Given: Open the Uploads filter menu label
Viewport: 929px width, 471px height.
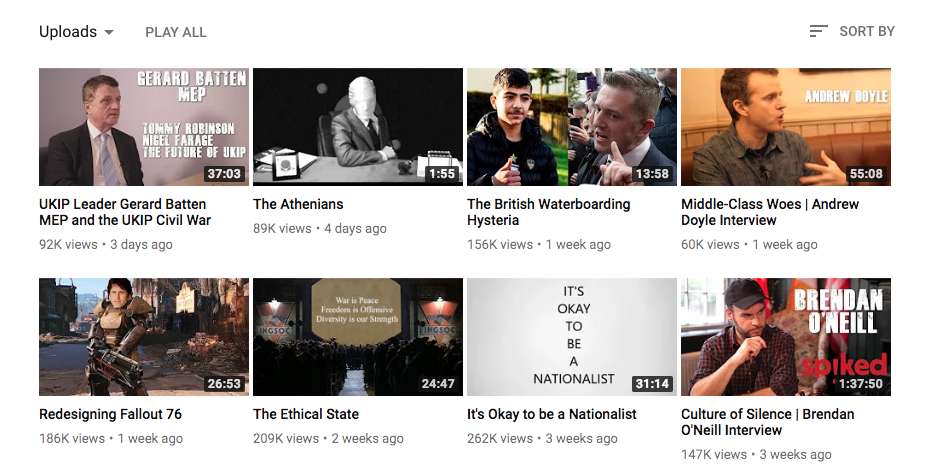Looking at the screenshot, I should click(68, 31).
